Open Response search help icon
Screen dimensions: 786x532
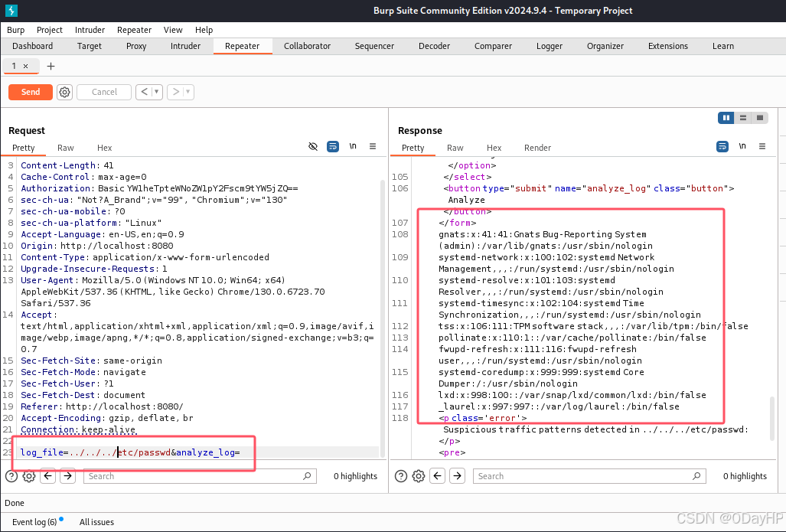400,476
